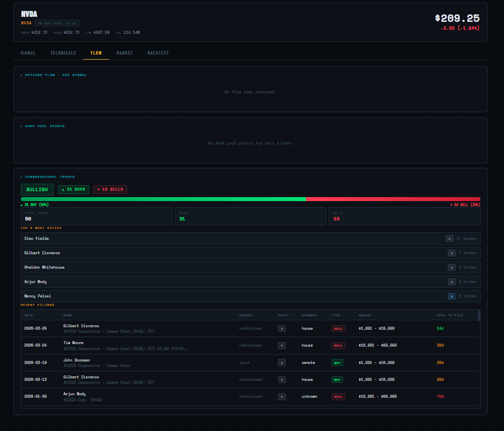The image size is (504, 431).
Task: Select Sheldon Whitehouse most active row
Action: point(250,268)
